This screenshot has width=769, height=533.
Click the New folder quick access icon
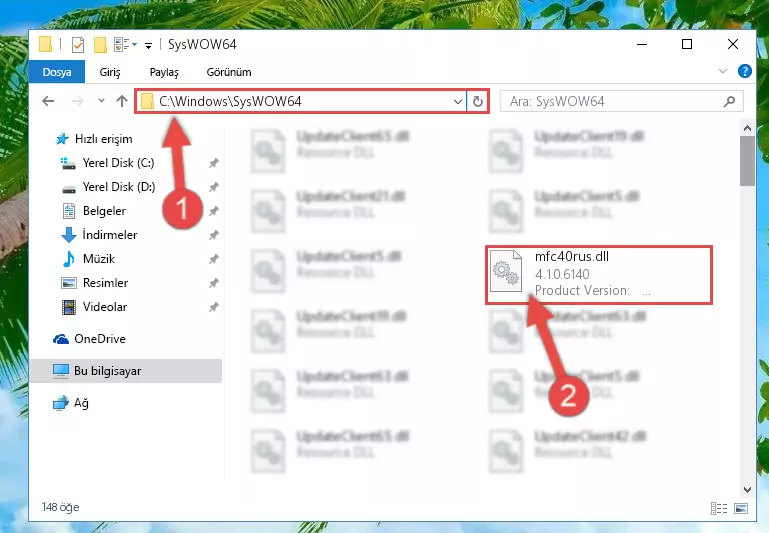pos(100,45)
